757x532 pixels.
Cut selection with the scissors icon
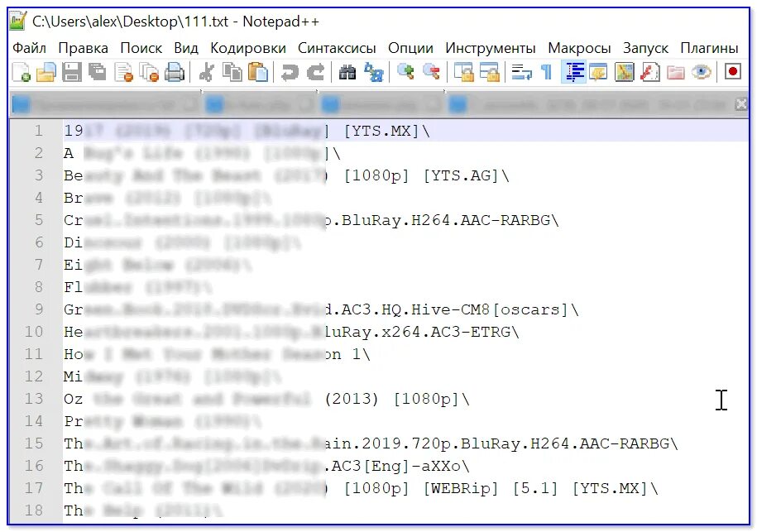(206, 73)
